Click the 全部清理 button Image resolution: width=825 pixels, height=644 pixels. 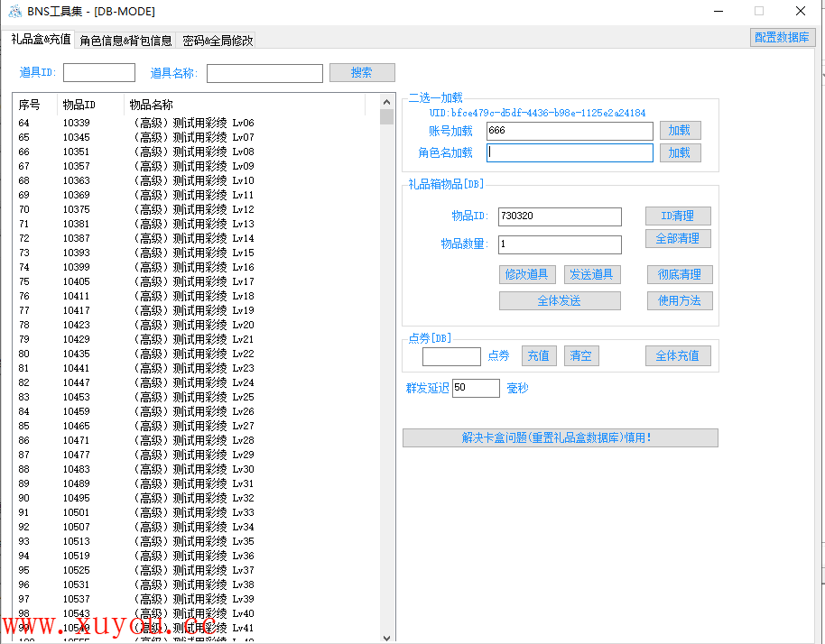tap(677, 239)
